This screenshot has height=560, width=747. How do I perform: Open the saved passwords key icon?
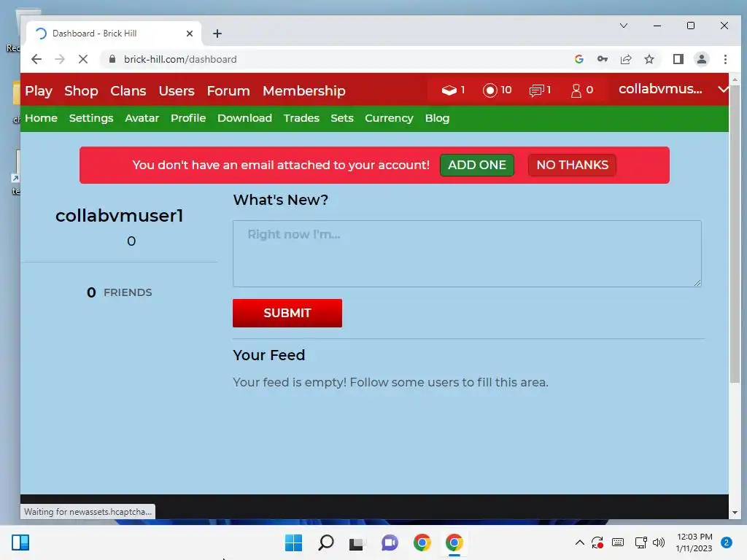pos(602,59)
